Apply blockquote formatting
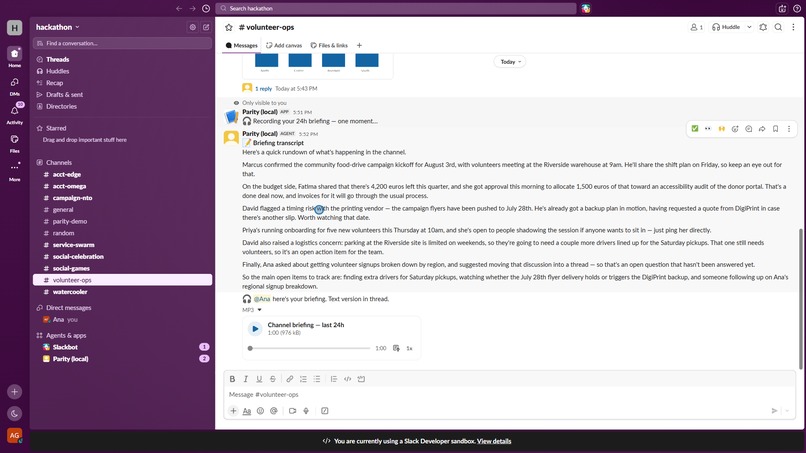 (x=334, y=379)
